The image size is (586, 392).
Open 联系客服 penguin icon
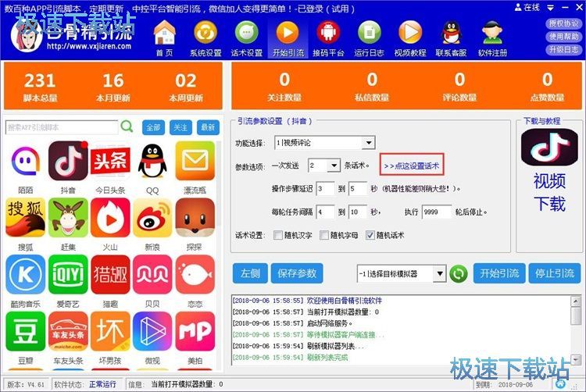click(451, 37)
